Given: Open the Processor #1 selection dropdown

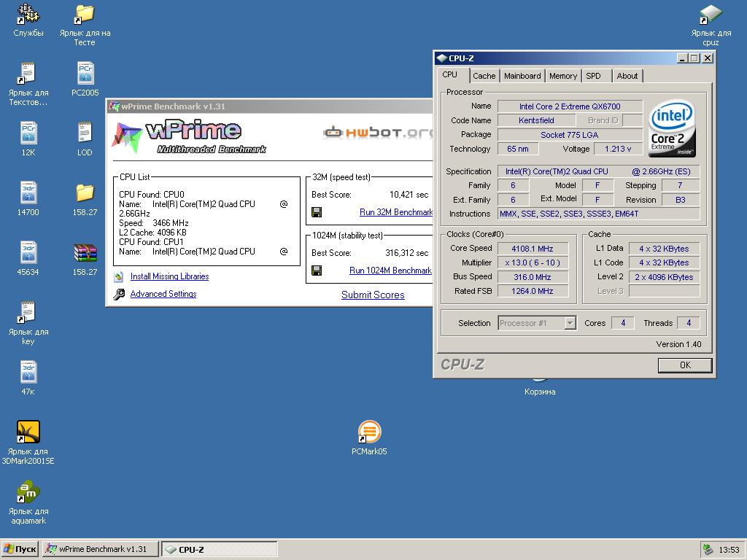Looking at the screenshot, I should click(570, 323).
